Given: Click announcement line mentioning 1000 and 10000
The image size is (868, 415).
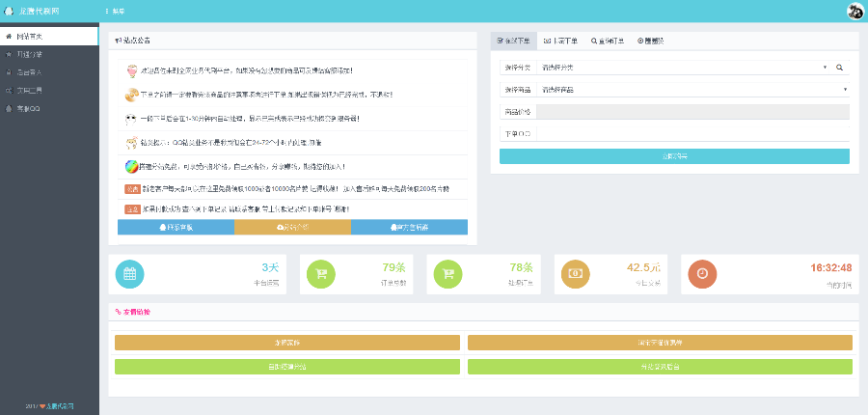Looking at the screenshot, I should 296,189.
